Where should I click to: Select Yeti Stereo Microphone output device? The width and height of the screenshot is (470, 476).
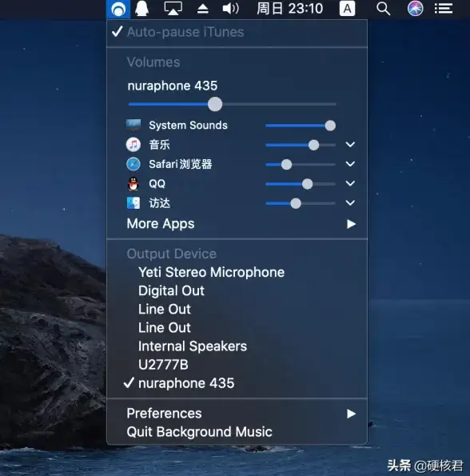pyautogui.click(x=237, y=272)
